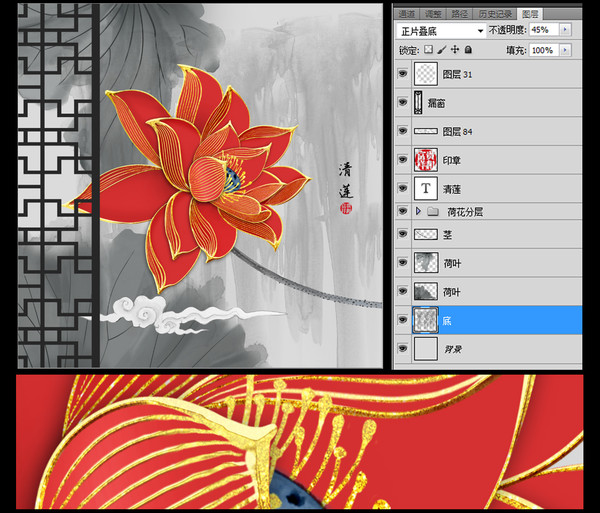Image resolution: width=600 pixels, height=513 pixels.
Task: Toggle lock transparent pixels icon
Action: pos(428,50)
